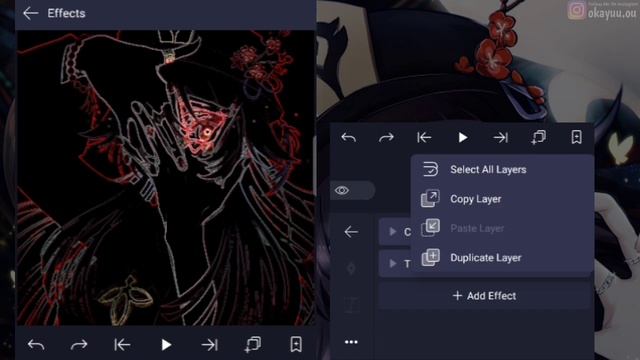Click the edge-detect preview image
640x360 pixels.
point(165,178)
